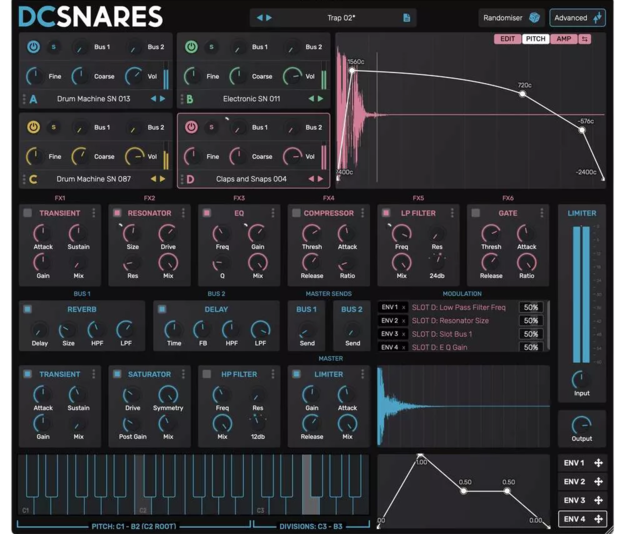Enable the master HP Filter checkbox
The height and width of the screenshot is (534, 625).
(x=206, y=374)
